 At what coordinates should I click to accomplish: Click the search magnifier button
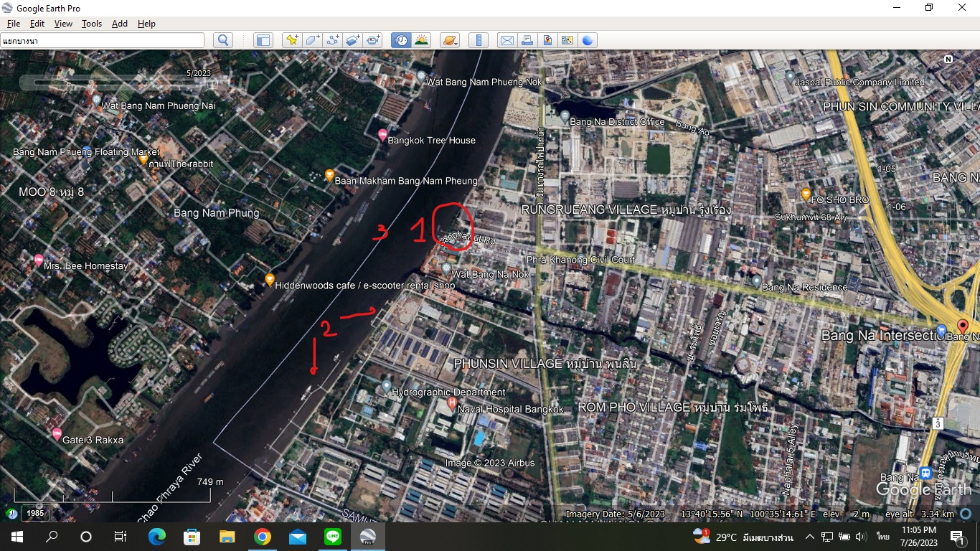click(x=223, y=41)
